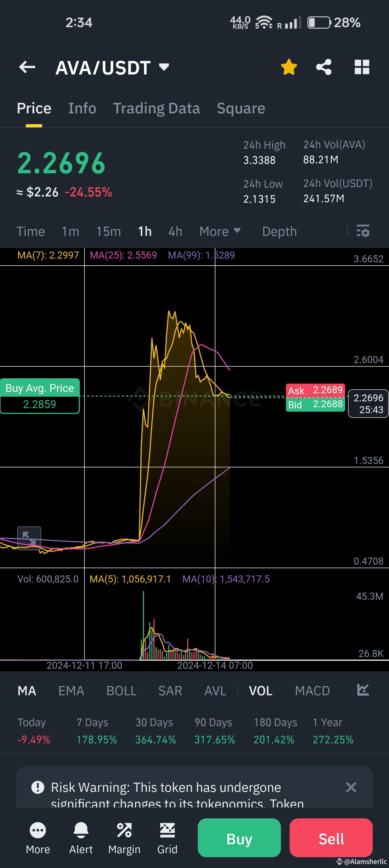Select the 1h interval
389x868 pixels.
[145, 232]
